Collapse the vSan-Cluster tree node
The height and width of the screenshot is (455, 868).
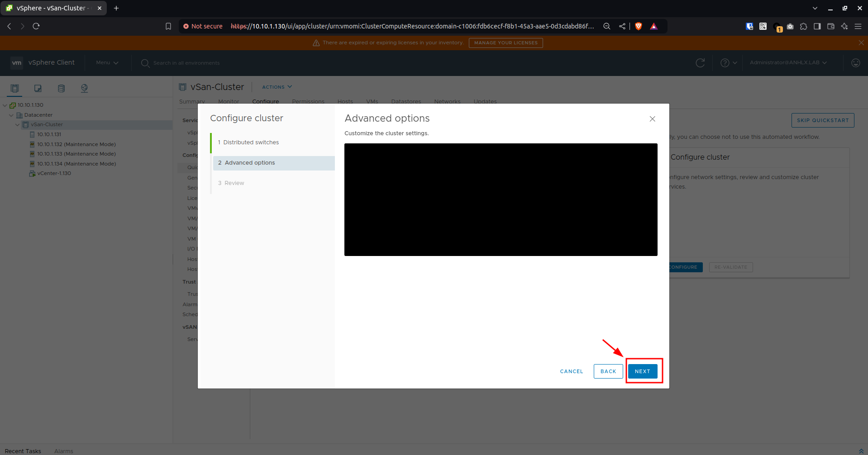pyautogui.click(x=18, y=124)
